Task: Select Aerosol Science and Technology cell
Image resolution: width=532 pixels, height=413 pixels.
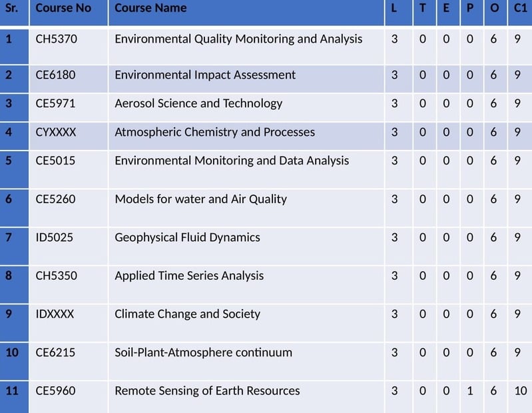Action: click(x=246, y=107)
